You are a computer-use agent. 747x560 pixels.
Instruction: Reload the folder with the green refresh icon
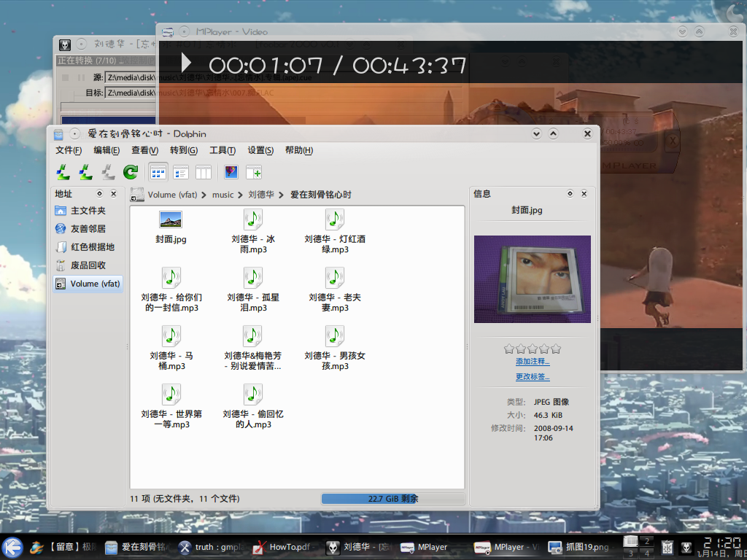131,172
